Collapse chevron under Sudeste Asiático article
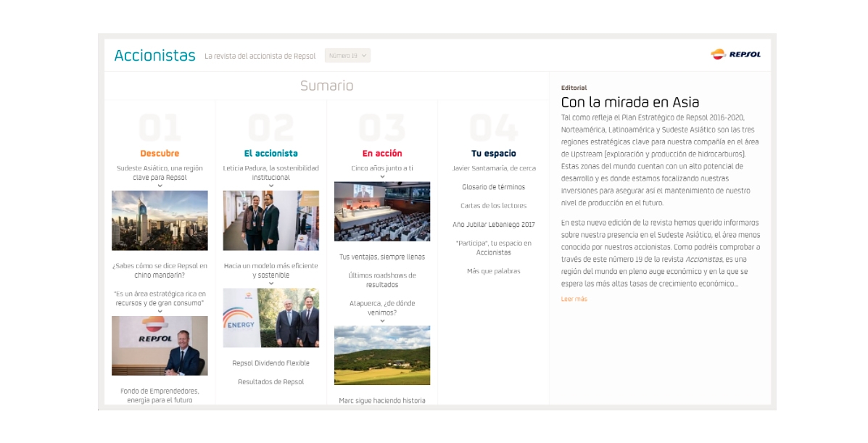868x443 pixels. (x=160, y=186)
